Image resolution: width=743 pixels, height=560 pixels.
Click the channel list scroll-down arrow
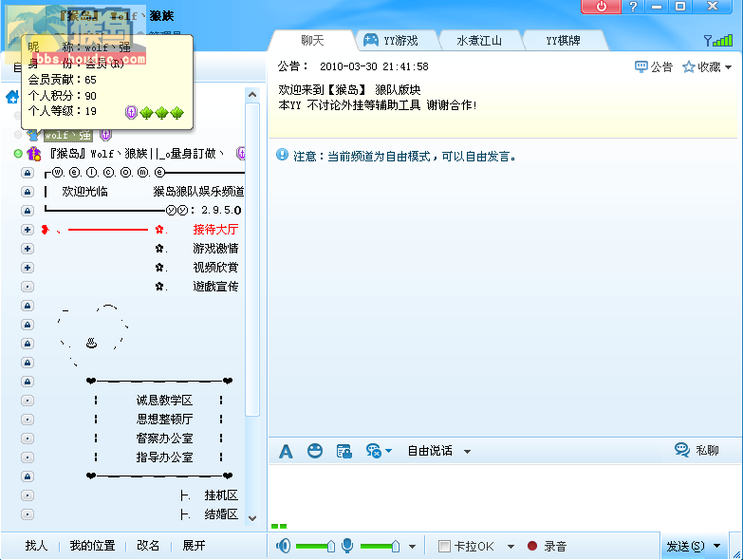[252, 518]
